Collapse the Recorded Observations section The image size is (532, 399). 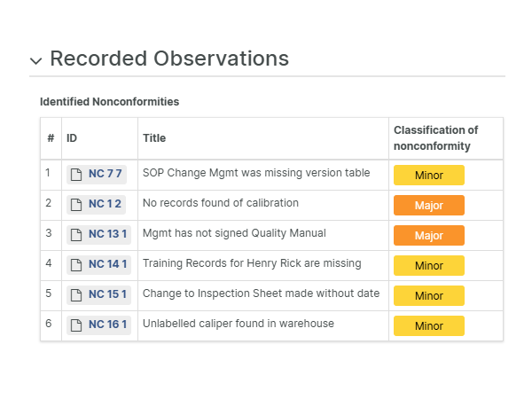point(35,60)
